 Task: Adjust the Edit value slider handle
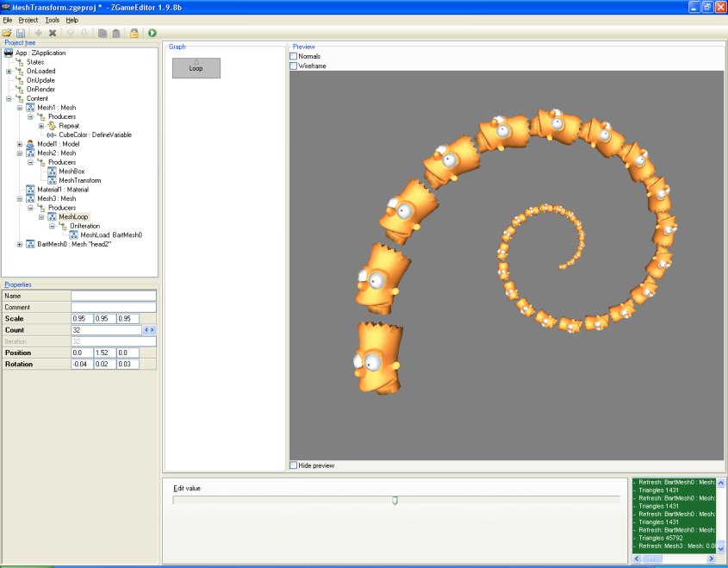point(395,500)
